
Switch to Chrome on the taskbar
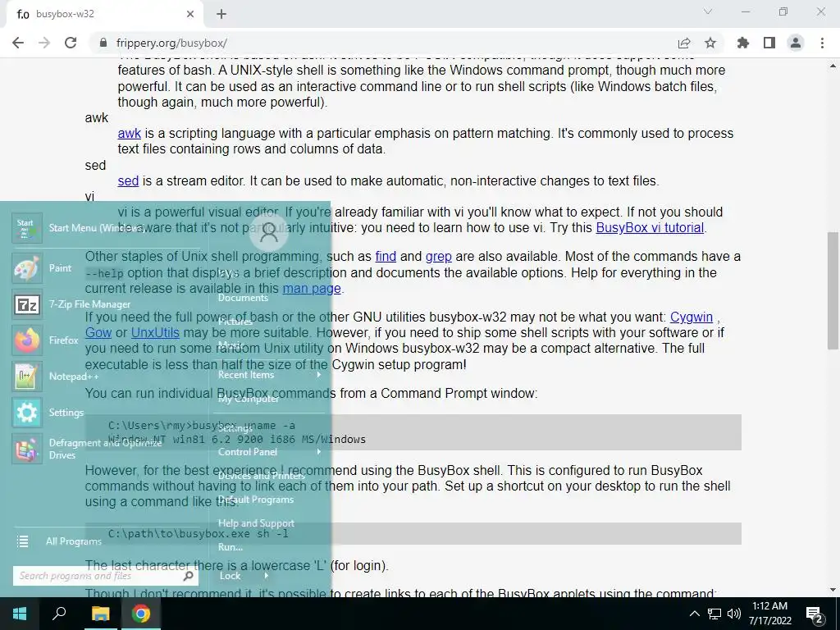pos(141,614)
